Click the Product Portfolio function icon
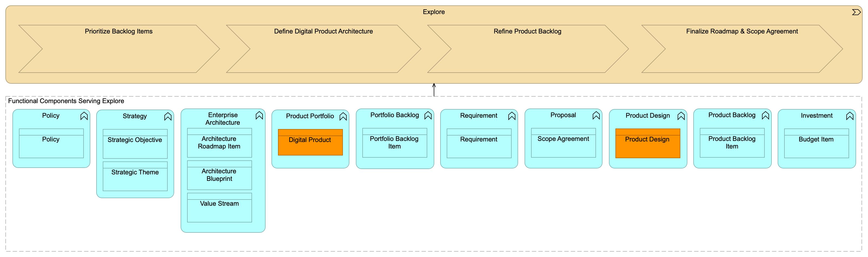 343,117
